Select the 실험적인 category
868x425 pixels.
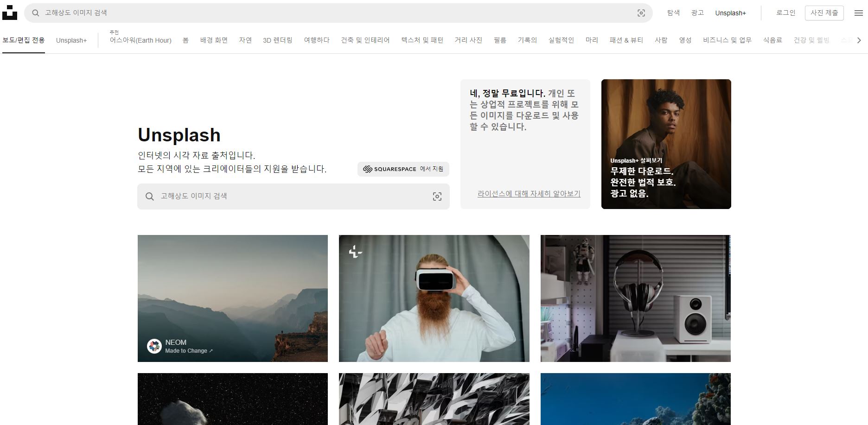click(x=561, y=40)
